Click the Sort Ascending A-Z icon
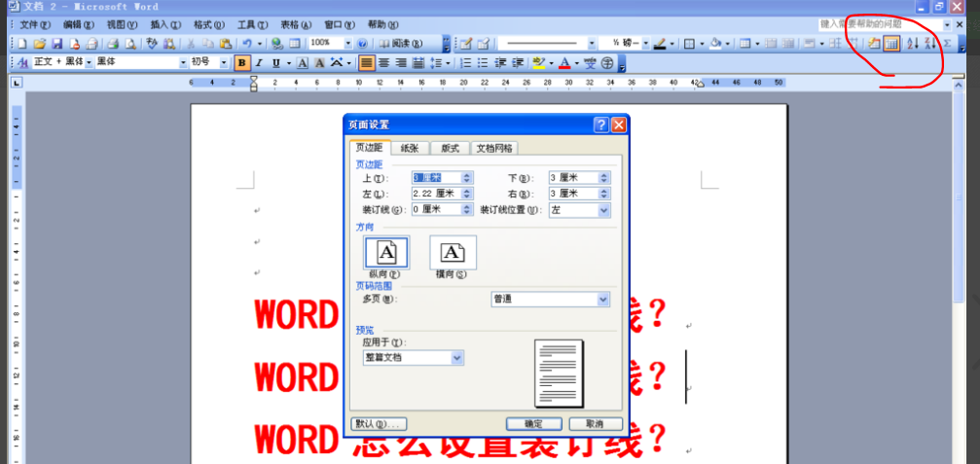Viewport: 980px width, 464px height. [x=913, y=43]
